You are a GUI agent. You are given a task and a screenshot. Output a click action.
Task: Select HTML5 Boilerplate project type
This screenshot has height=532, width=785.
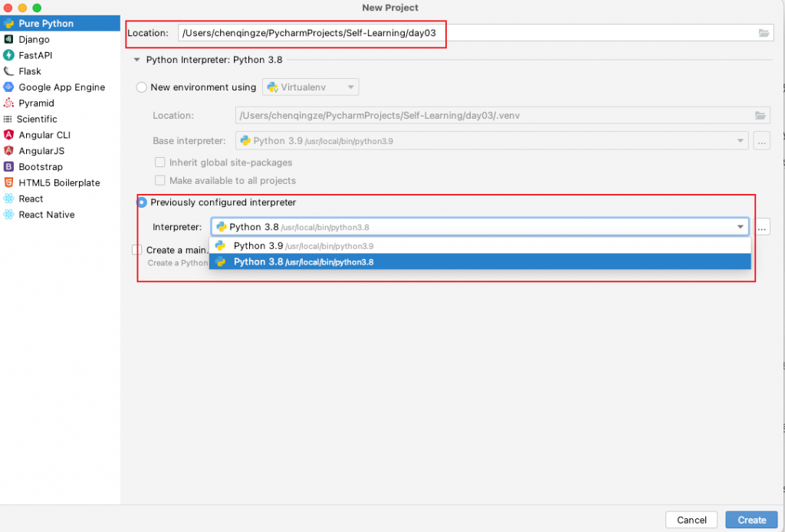(x=60, y=182)
